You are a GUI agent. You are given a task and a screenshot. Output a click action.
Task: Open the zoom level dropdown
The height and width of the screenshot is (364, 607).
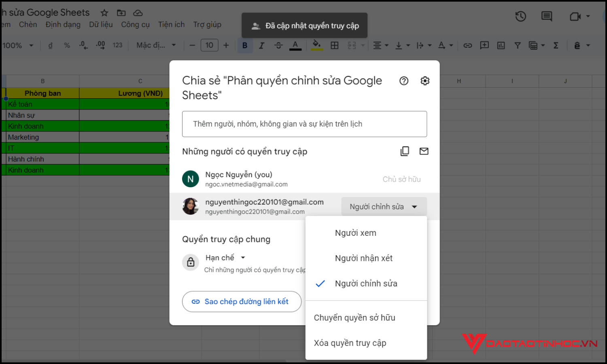tap(18, 45)
